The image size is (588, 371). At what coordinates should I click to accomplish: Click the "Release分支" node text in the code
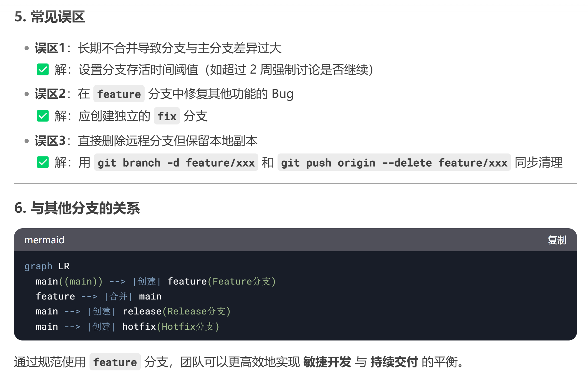(x=196, y=311)
